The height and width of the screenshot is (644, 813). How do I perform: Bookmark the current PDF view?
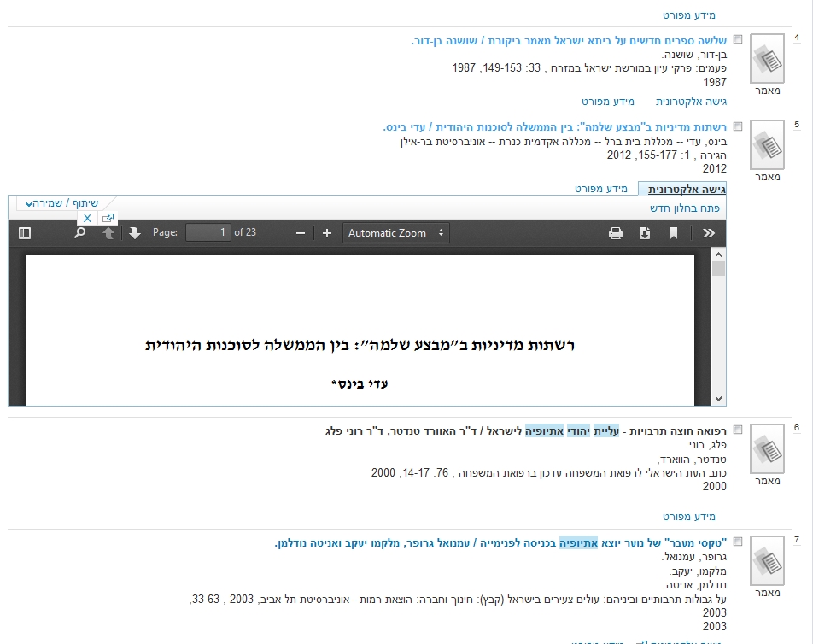click(x=674, y=233)
